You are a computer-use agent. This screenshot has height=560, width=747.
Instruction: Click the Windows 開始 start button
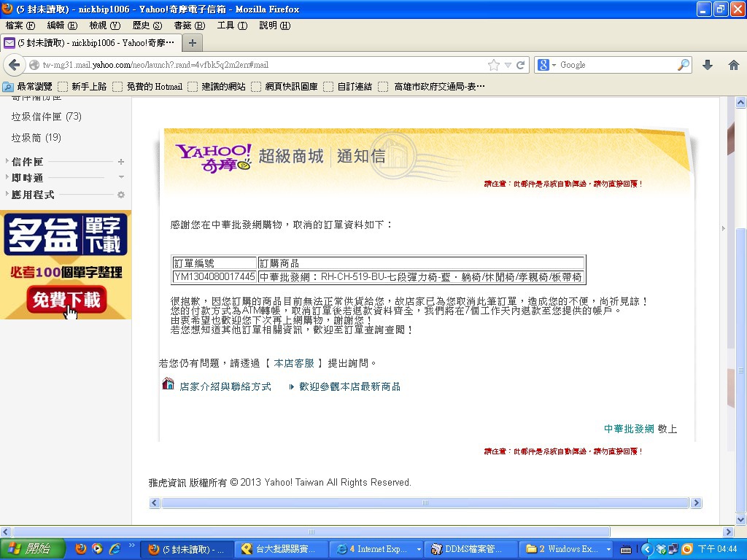point(32,549)
